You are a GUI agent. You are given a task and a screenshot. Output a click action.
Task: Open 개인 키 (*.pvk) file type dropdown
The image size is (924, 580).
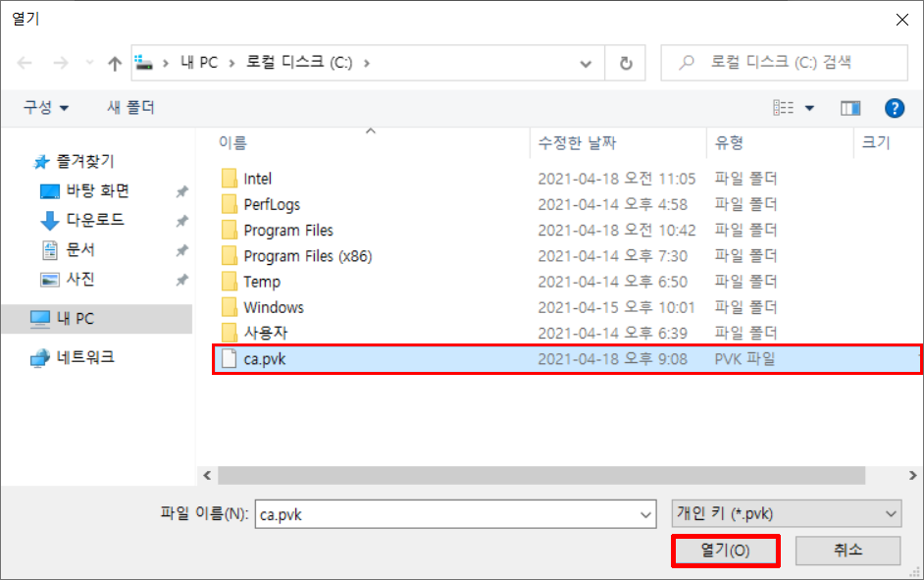tap(786, 514)
